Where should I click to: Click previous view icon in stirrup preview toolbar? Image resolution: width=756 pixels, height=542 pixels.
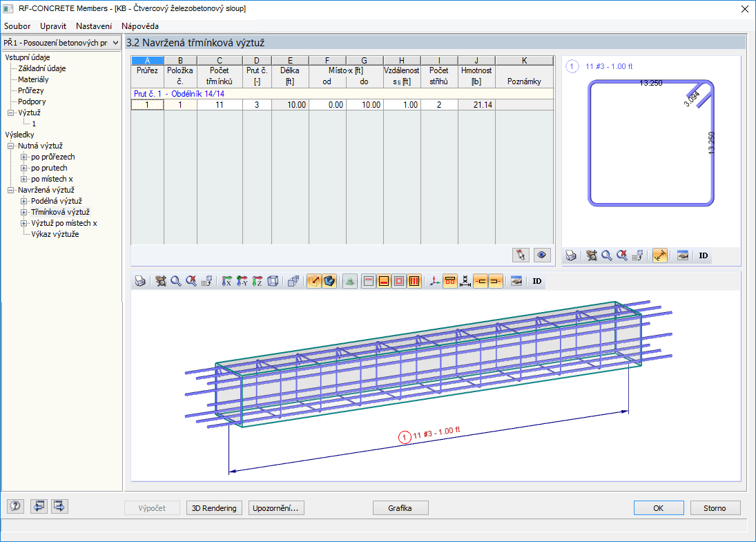pos(637,255)
